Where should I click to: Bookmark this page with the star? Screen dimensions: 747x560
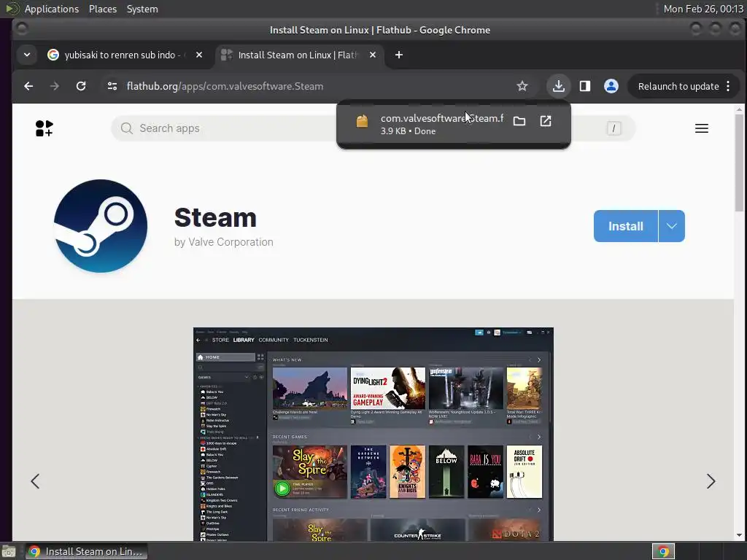[x=522, y=86]
